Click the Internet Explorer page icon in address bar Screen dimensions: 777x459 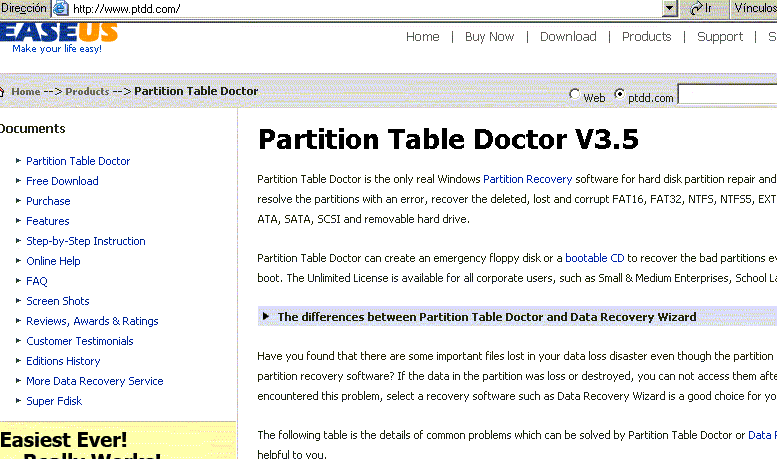tap(60, 8)
